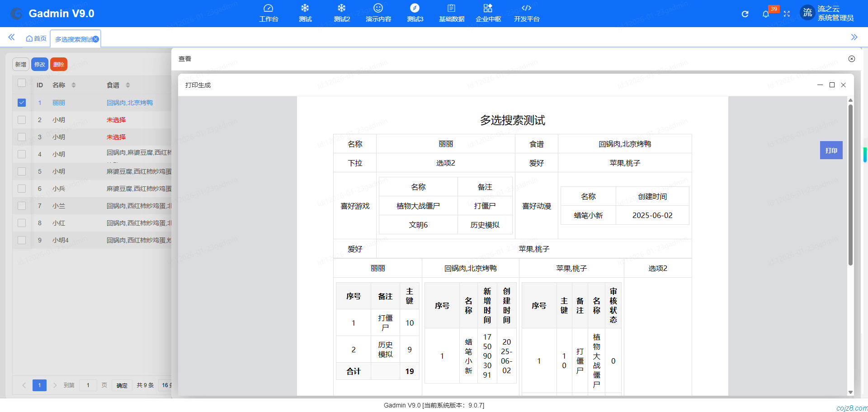This screenshot has height=412, width=868.
Task: Open the 企业中枢 module icon
Action: tap(488, 13)
